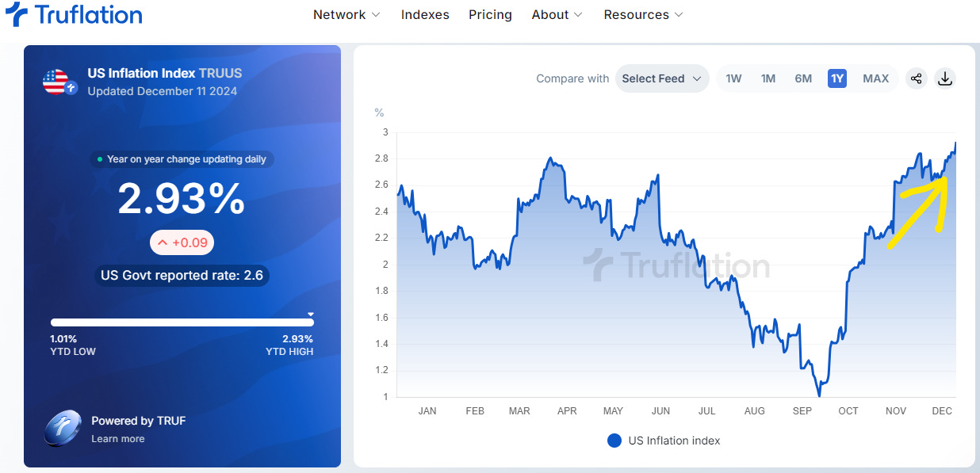Go to Indexes page
This screenshot has width=980, height=473.
[x=425, y=14]
